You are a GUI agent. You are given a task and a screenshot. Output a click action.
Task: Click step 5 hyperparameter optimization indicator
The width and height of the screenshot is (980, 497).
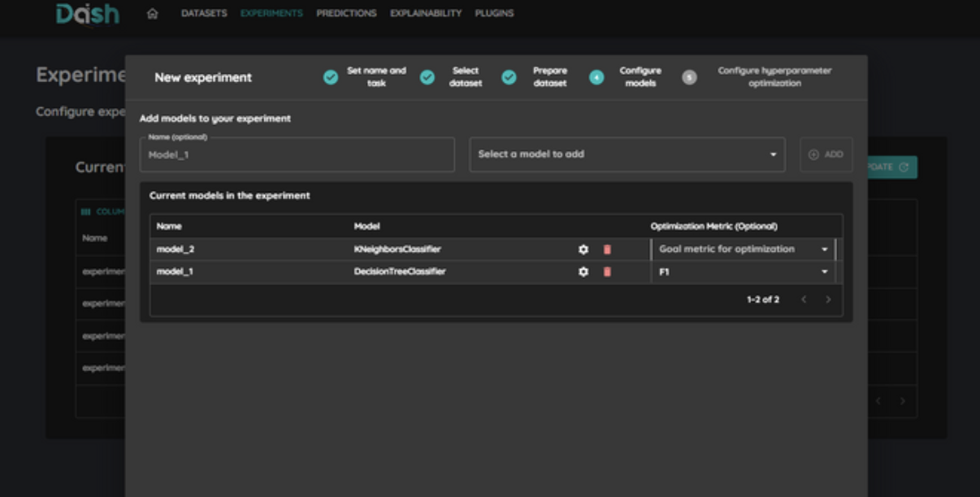689,77
